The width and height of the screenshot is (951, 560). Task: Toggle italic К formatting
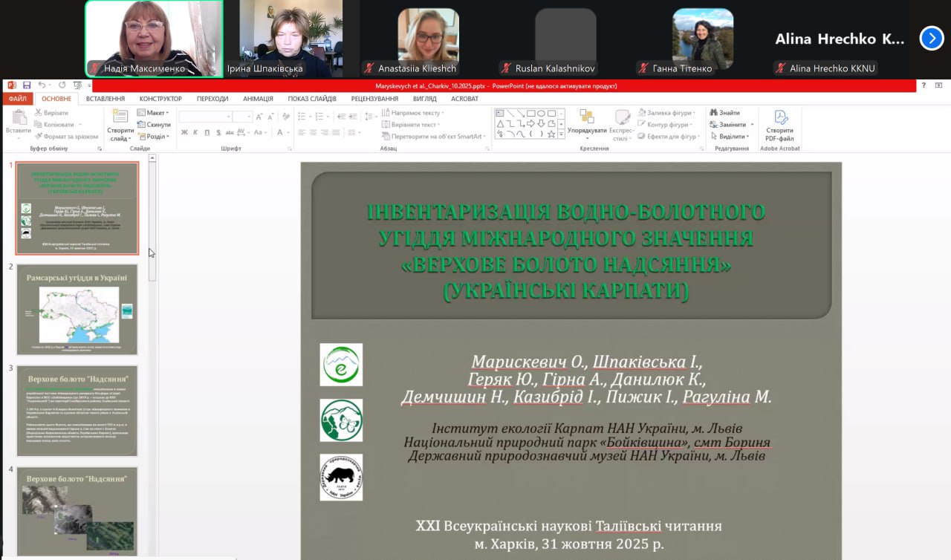(195, 132)
